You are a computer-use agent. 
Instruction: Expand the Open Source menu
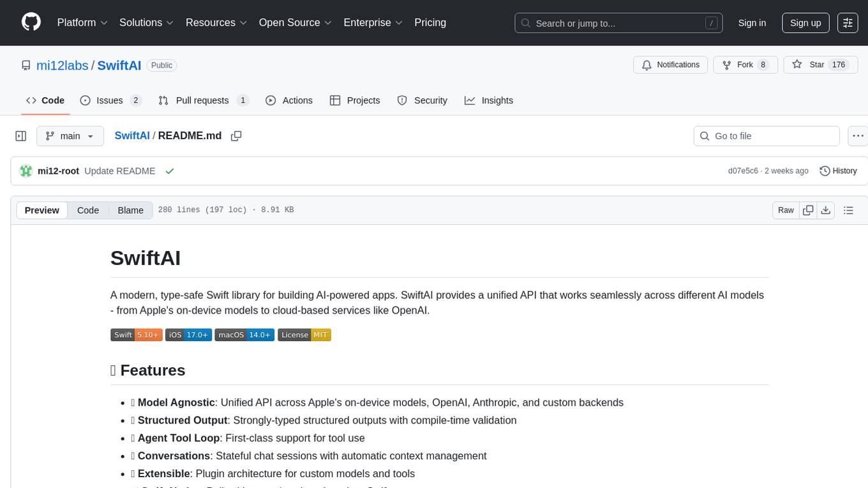[x=295, y=22]
